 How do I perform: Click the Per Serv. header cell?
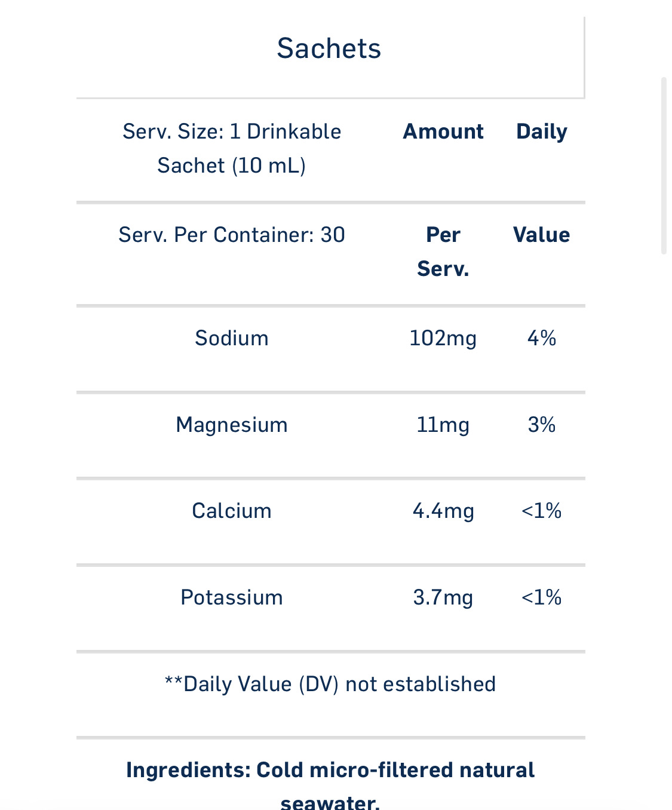(443, 251)
